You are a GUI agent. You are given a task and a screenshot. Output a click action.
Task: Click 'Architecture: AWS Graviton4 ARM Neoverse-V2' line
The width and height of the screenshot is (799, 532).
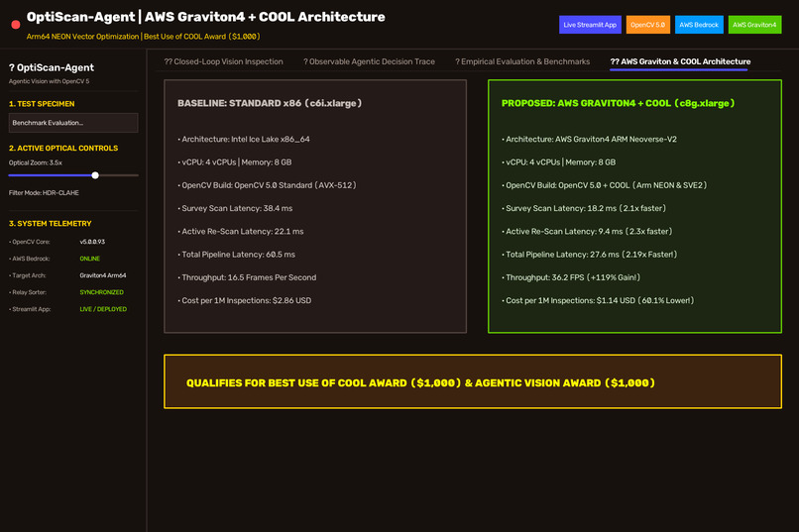coord(589,139)
